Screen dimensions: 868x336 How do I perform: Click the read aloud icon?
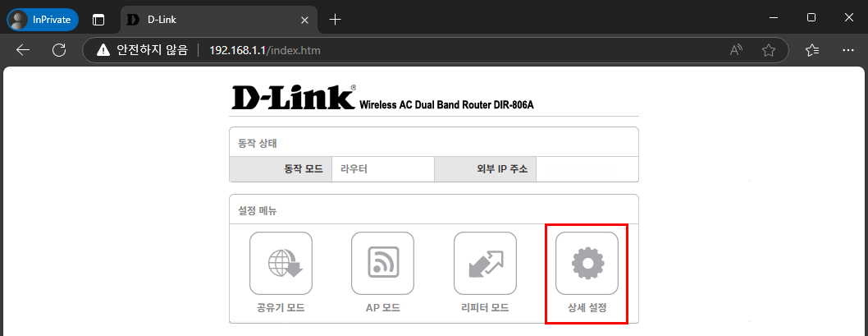click(x=736, y=50)
